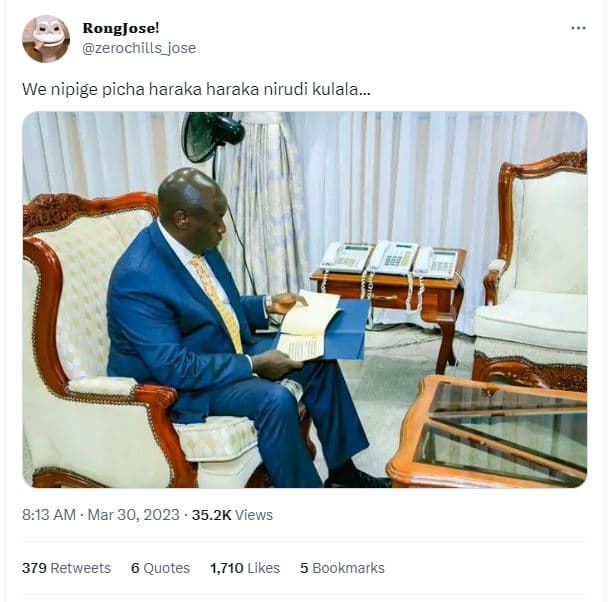Image resolution: width=611 pixels, height=602 pixels.
Task: Click the empty armchair in the photo
Action: 532,273
